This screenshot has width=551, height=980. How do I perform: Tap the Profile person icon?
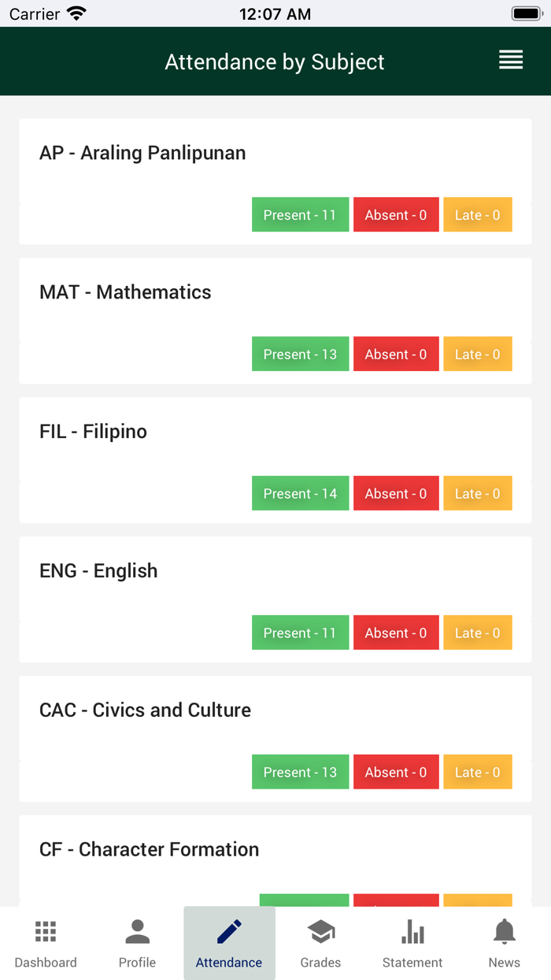pyautogui.click(x=137, y=932)
